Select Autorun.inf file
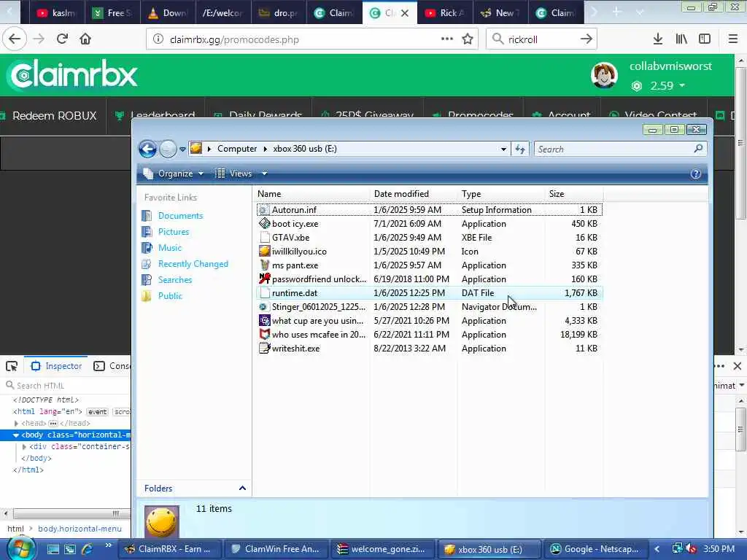This screenshot has height=560, width=747. click(294, 209)
